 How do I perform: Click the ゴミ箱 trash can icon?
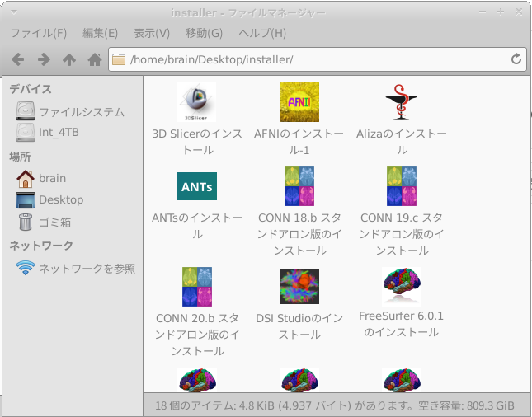click(26, 223)
